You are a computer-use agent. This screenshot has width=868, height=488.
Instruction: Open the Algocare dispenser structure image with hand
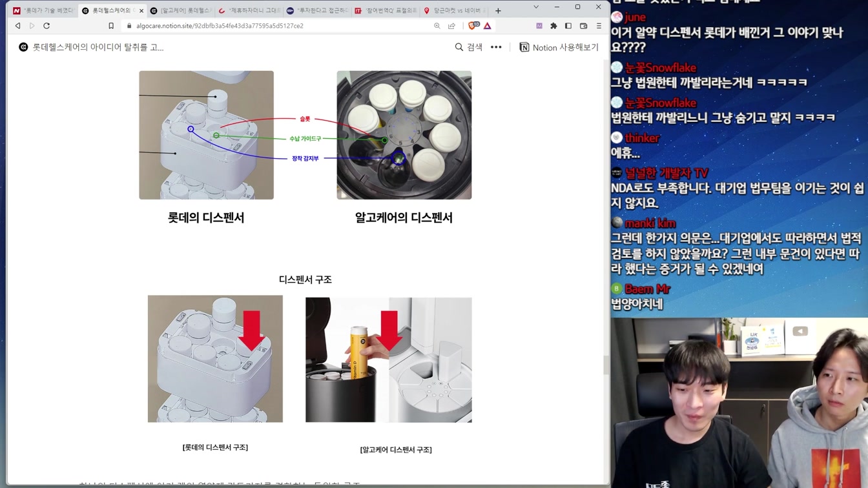[389, 360]
